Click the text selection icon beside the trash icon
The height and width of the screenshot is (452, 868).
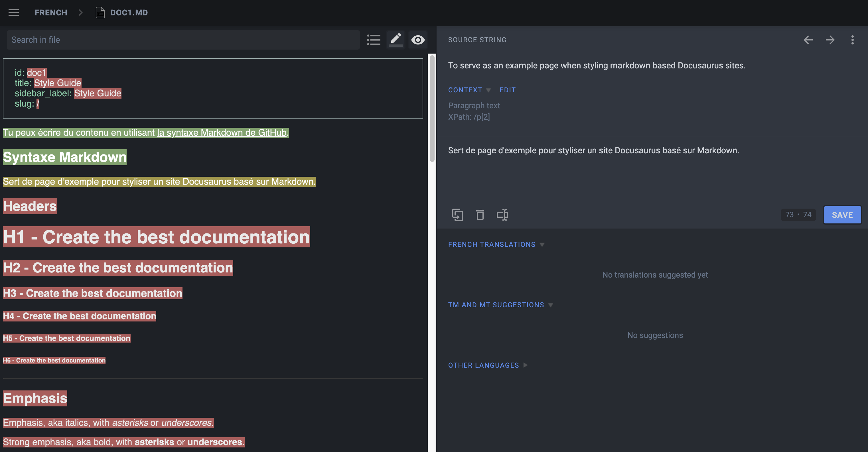pyautogui.click(x=502, y=215)
